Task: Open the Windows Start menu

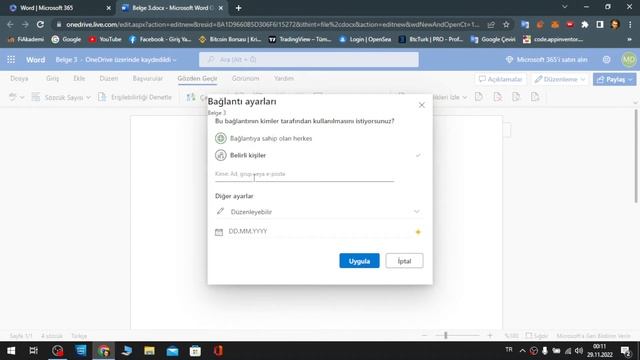Action: click(x=11, y=351)
